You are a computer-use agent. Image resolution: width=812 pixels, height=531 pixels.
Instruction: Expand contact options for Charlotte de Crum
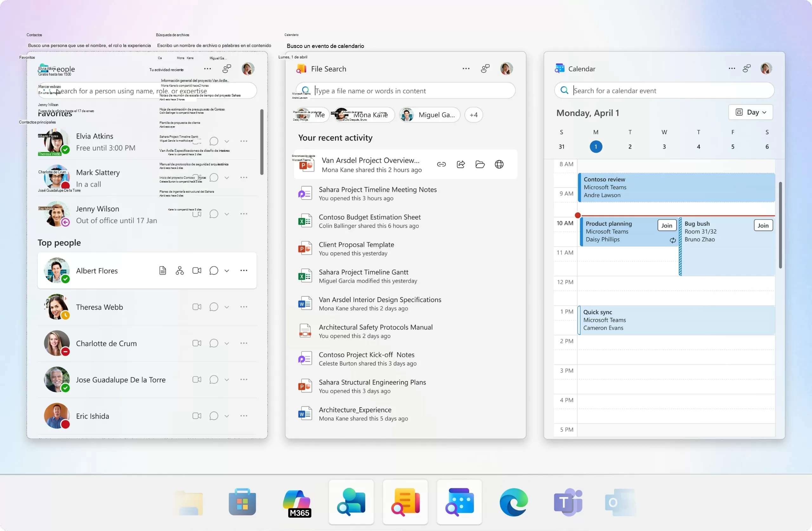(x=226, y=343)
